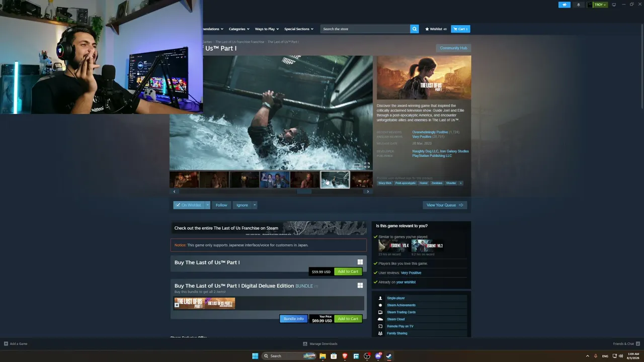
Task: Click the store search magnifier button
Action: [415, 29]
